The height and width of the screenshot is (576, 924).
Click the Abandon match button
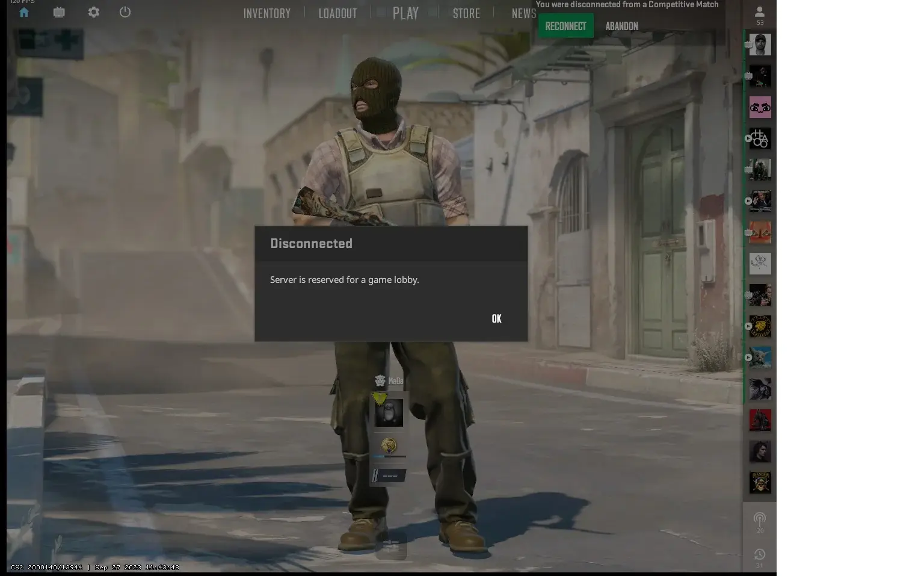click(x=622, y=26)
